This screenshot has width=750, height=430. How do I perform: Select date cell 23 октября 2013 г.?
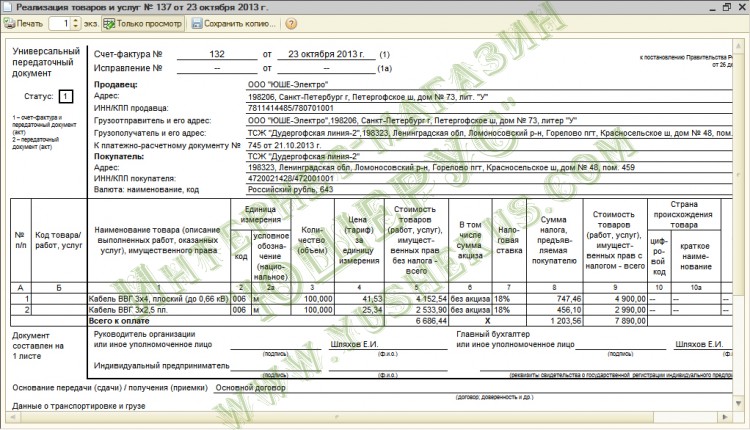tap(326, 54)
